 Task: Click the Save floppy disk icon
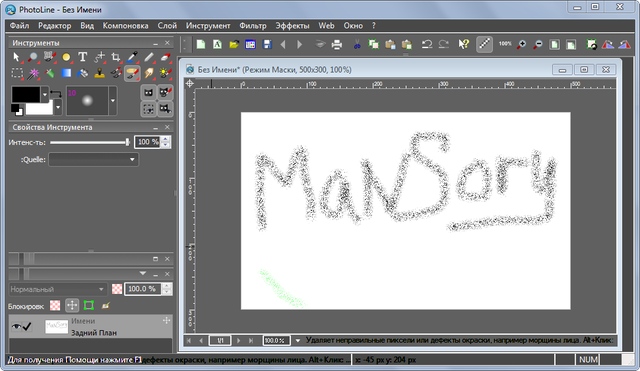tap(267, 44)
